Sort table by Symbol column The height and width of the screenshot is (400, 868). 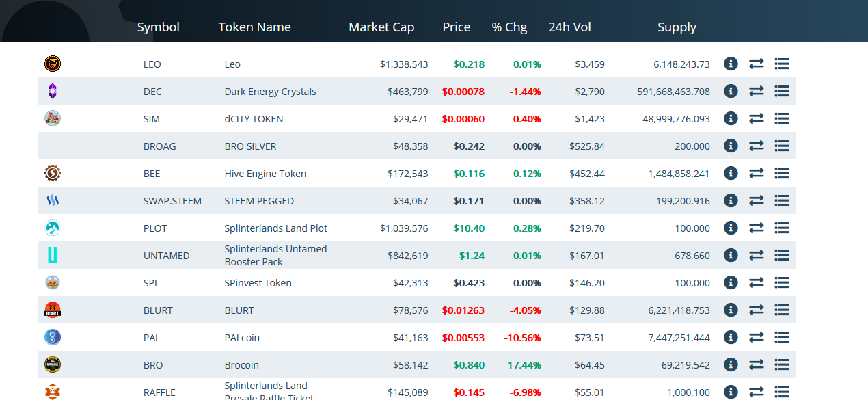158,27
